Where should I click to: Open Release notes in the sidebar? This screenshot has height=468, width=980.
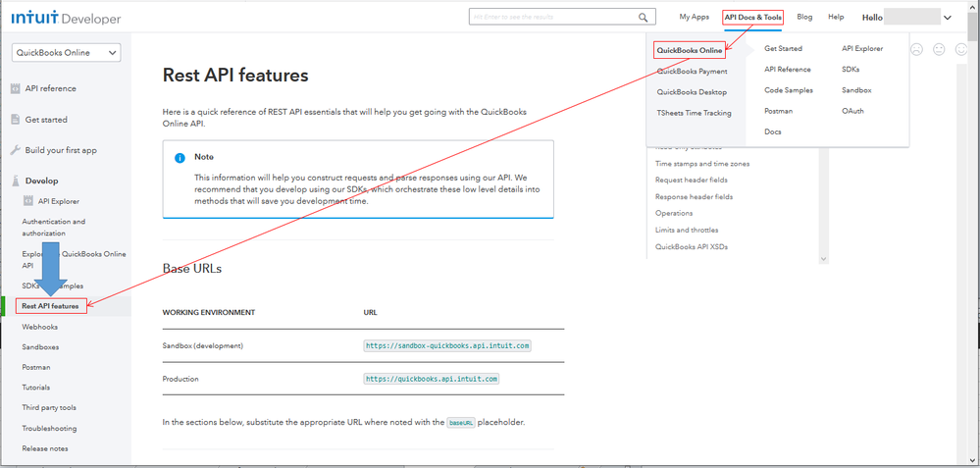(45, 448)
